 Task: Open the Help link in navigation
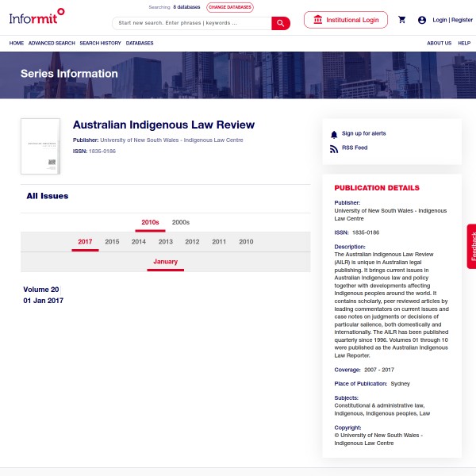(x=464, y=43)
